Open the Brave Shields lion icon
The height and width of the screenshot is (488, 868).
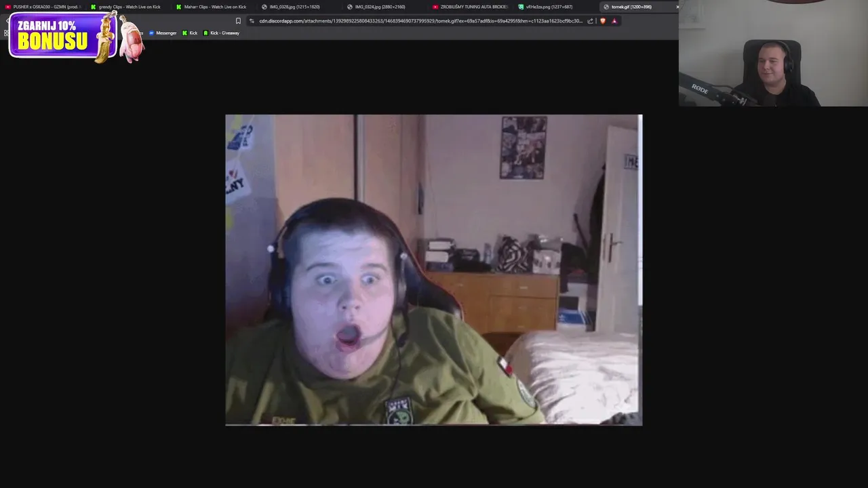[x=602, y=21]
